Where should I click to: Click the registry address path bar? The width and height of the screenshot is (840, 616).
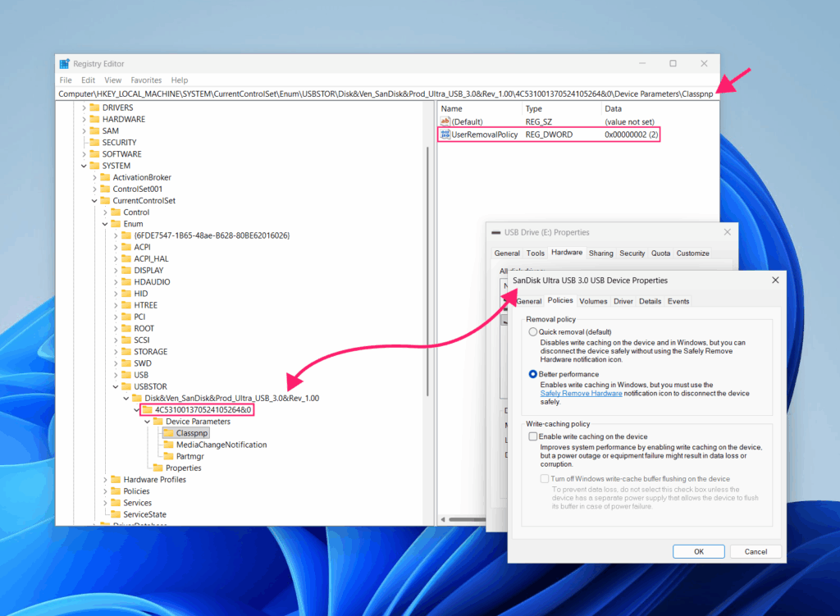pyautogui.click(x=387, y=94)
